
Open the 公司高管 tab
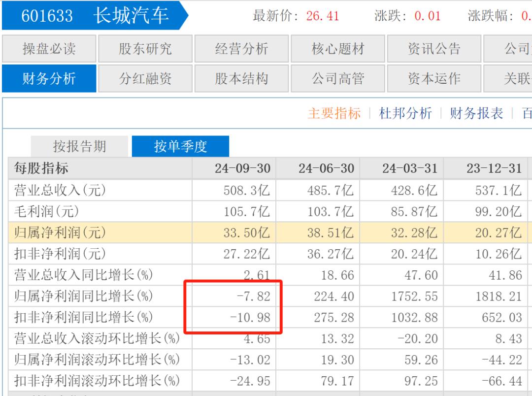tap(338, 78)
